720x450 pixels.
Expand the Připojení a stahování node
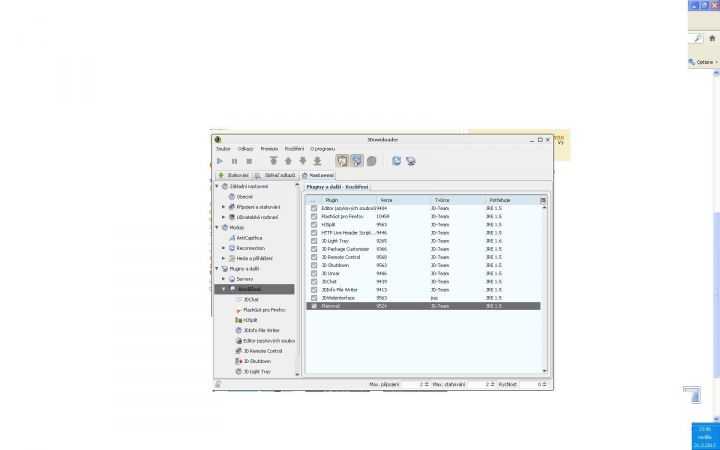(224, 207)
